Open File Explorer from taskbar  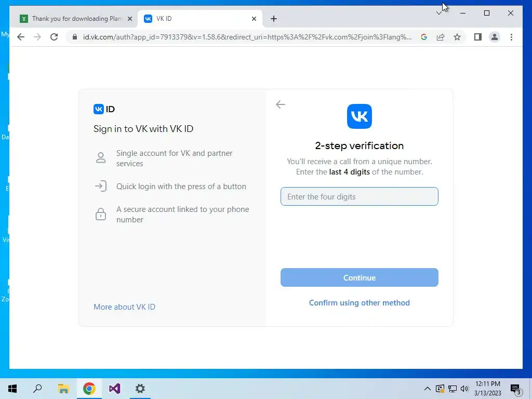(63, 389)
